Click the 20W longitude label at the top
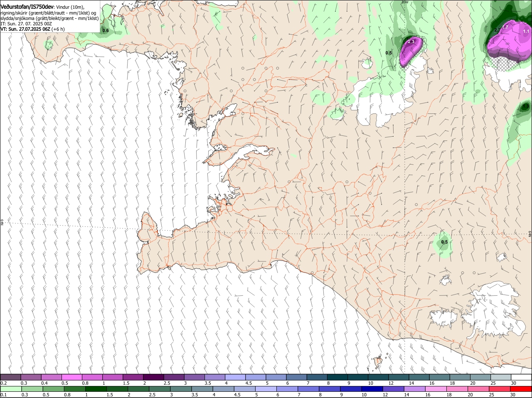 [405, 2]
